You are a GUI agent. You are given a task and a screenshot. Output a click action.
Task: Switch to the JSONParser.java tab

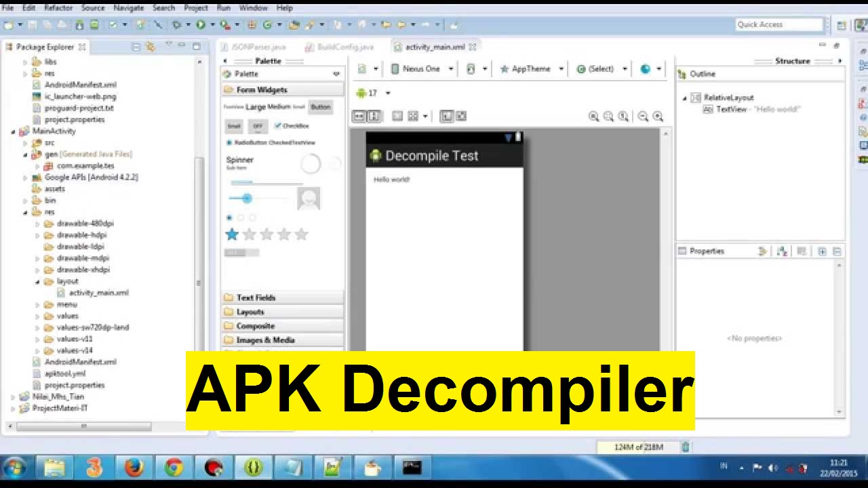tap(258, 47)
